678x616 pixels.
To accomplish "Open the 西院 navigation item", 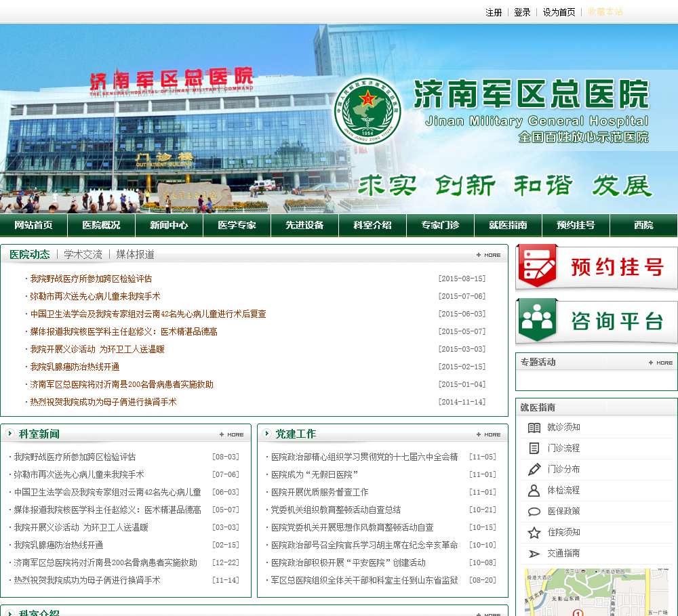I will 644,225.
